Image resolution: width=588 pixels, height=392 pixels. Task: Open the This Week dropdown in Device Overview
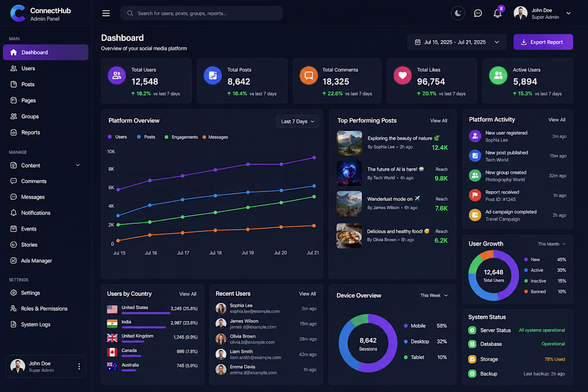click(x=434, y=296)
